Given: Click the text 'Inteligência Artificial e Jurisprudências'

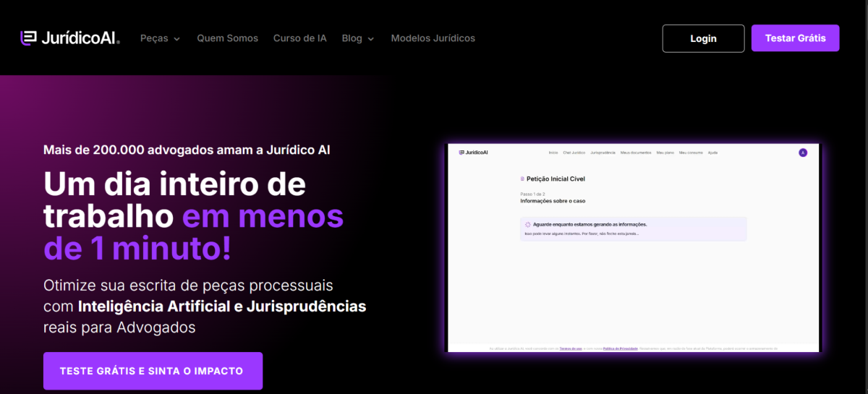Looking at the screenshot, I should [x=222, y=306].
